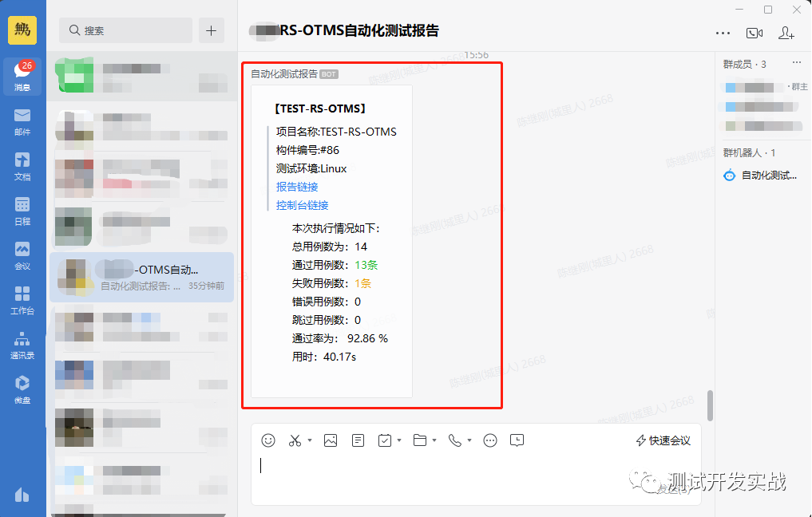
Task: Click the message history clock icon
Action: pyautogui.click(x=517, y=440)
